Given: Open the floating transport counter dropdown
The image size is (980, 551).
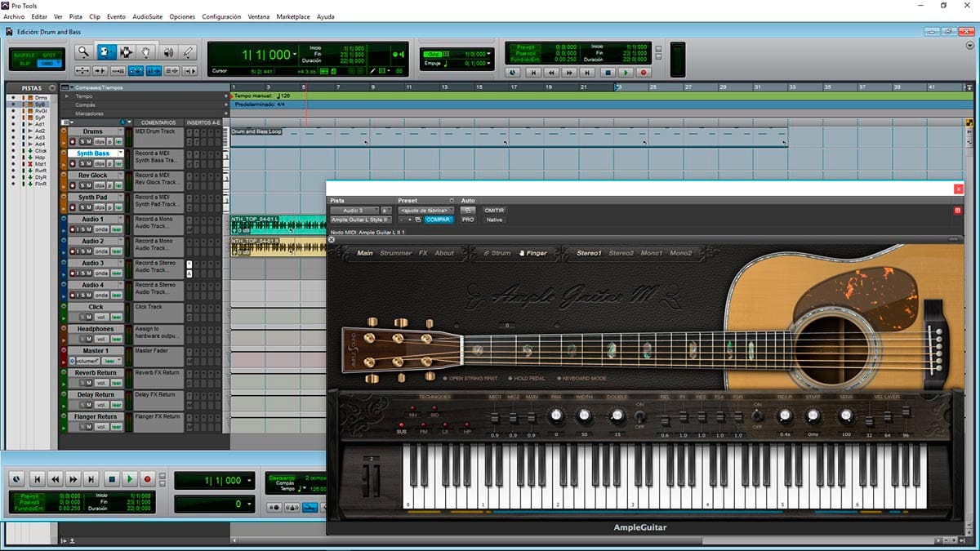Looking at the screenshot, I should (x=249, y=481).
